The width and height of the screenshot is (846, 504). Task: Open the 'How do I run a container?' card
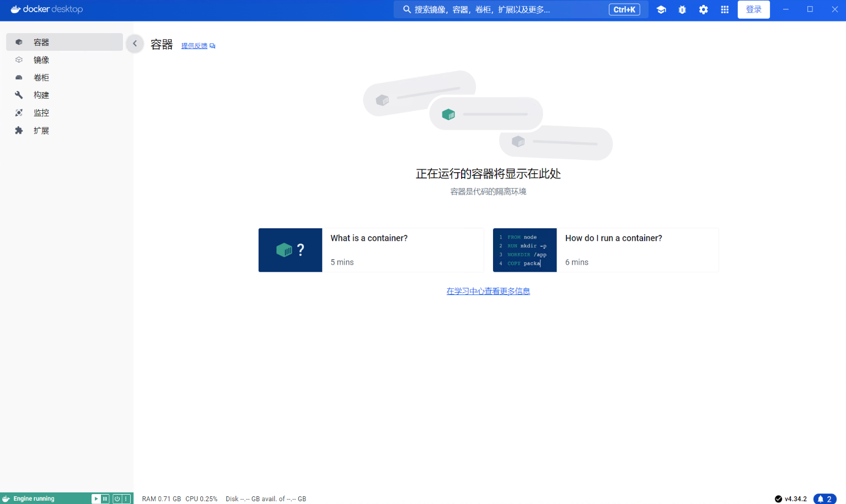coord(606,250)
